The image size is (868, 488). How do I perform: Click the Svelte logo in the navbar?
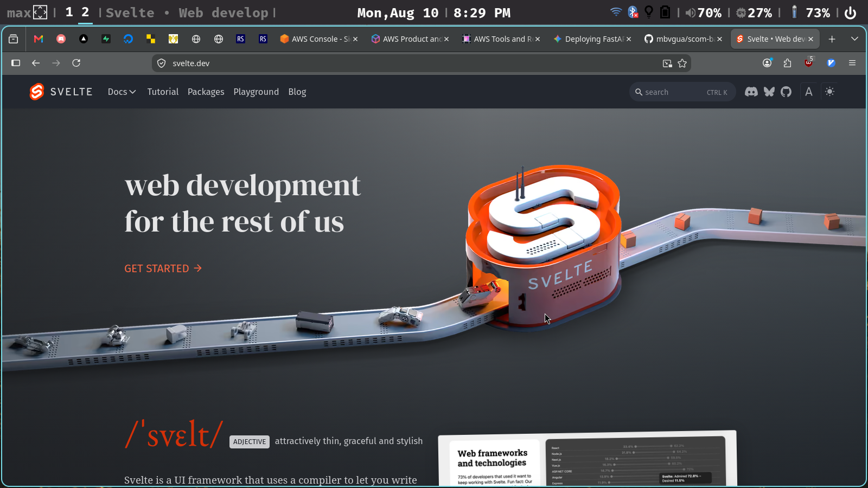[x=61, y=92]
